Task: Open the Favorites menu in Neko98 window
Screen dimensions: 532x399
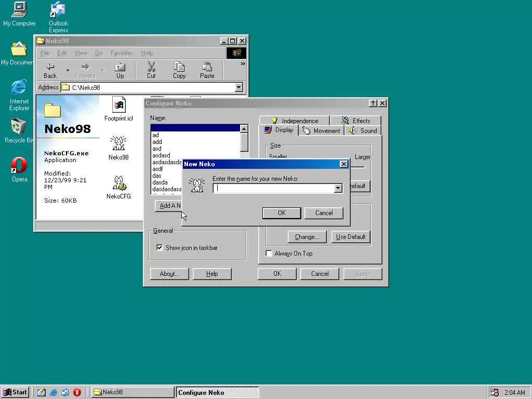Action: point(122,53)
